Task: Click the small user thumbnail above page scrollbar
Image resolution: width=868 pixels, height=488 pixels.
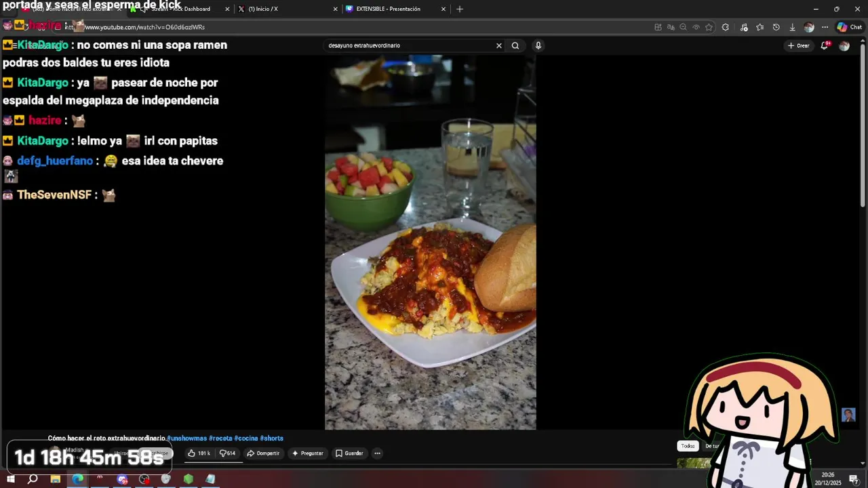Action: (x=848, y=415)
